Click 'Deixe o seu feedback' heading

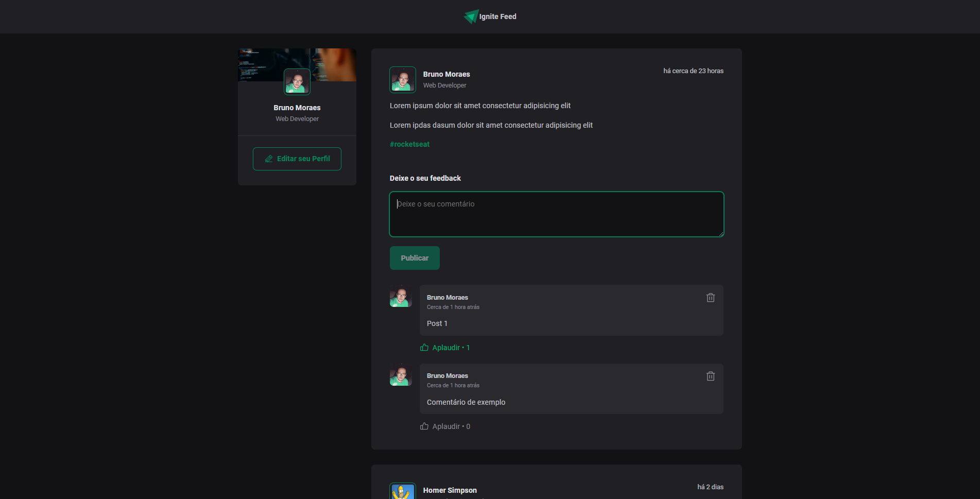coord(425,178)
